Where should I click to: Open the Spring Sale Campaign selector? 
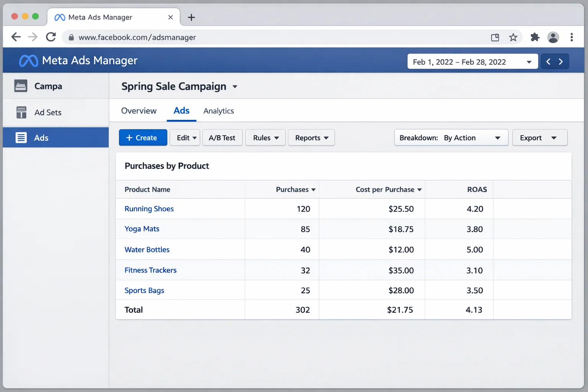(179, 86)
